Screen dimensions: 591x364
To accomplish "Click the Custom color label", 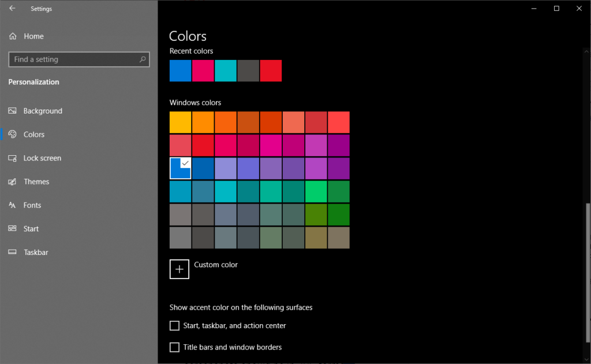I will point(216,265).
